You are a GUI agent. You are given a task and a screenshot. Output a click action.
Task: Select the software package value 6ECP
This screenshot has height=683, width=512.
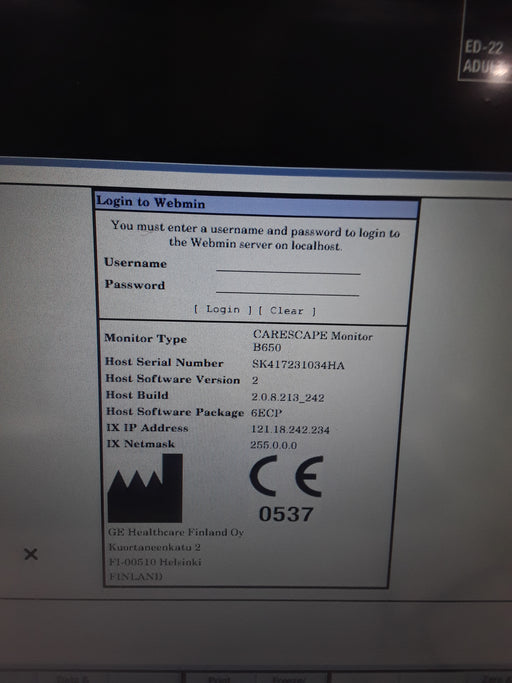click(266, 413)
